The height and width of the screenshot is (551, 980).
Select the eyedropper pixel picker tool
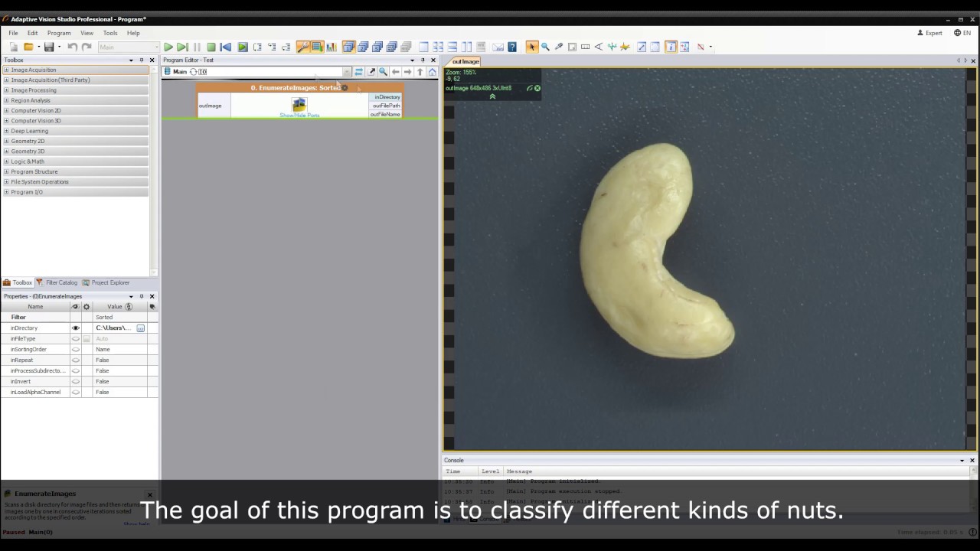(x=559, y=47)
